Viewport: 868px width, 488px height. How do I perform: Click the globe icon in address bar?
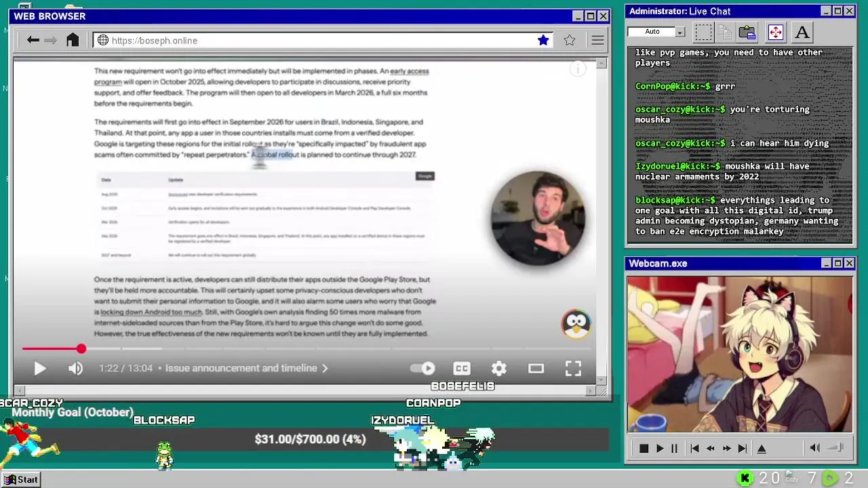click(x=103, y=40)
